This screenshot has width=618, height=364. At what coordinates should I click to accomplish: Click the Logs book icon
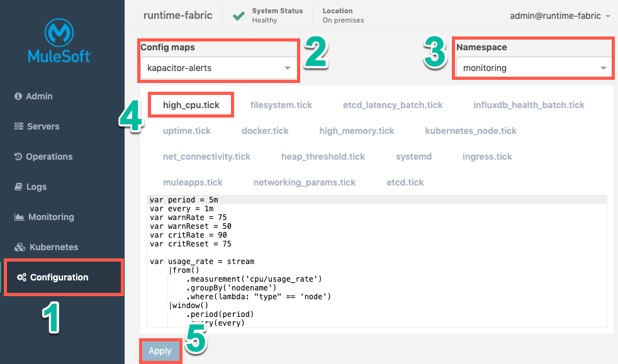point(19,187)
